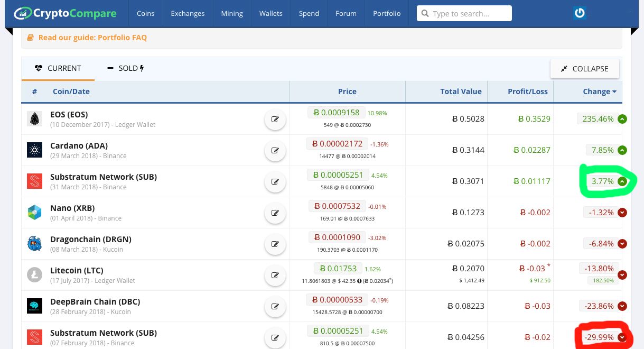Sort by the Change column header
Screen dimensions: 644x349
tap(600, 91)
